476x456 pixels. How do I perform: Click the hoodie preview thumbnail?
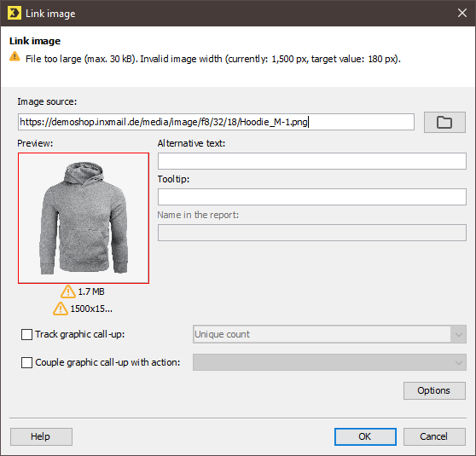point(84,218)
